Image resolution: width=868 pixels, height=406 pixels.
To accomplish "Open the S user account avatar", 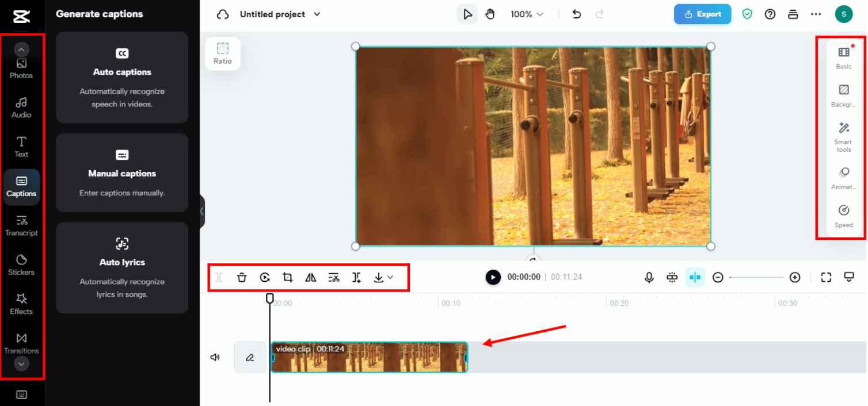I will tap(844, 14).
